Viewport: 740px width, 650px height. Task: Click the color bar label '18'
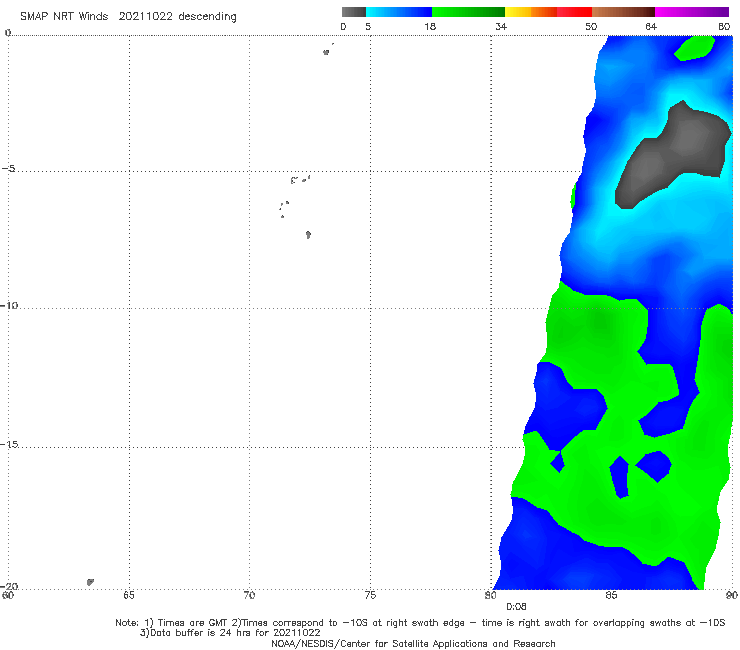click(430, 26)
